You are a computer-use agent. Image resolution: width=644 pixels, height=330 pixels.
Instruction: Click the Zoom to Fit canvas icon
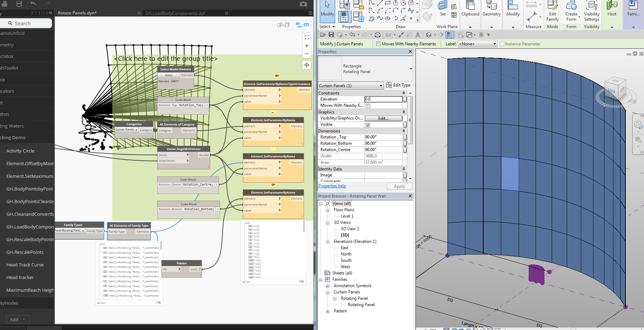pos(306,37)
